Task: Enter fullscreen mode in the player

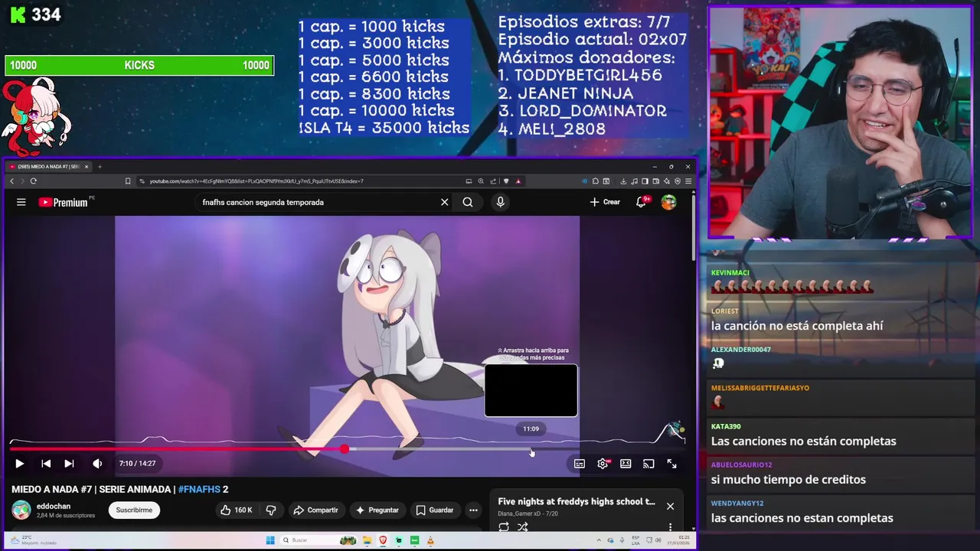Action: click(x=671, y=463)
